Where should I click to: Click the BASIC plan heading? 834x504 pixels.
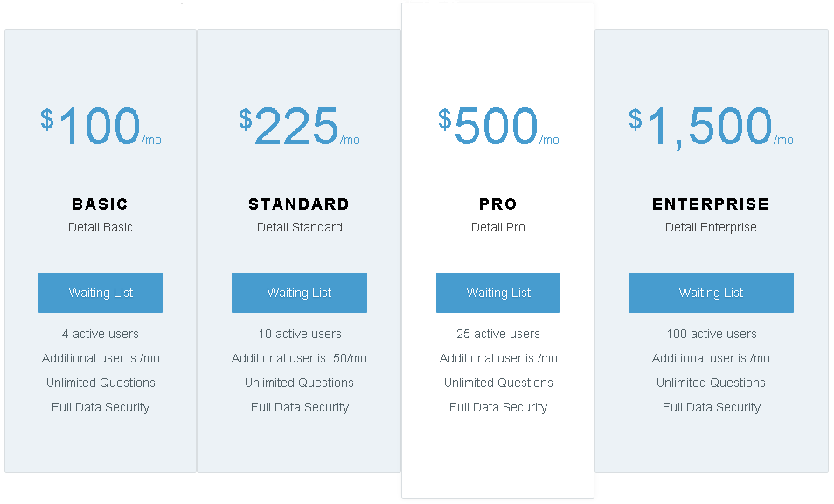100,204
